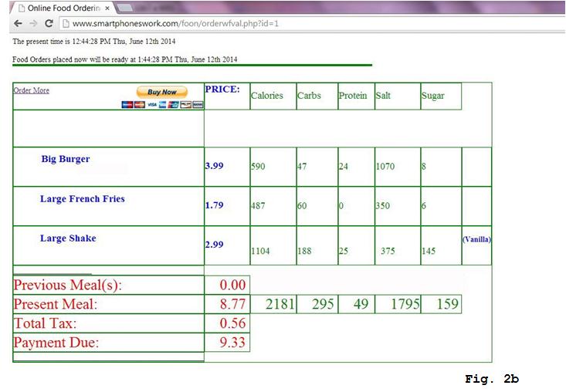566x392 pixels.
Task: Click the browser Back arrow
Action: (17, 23)
